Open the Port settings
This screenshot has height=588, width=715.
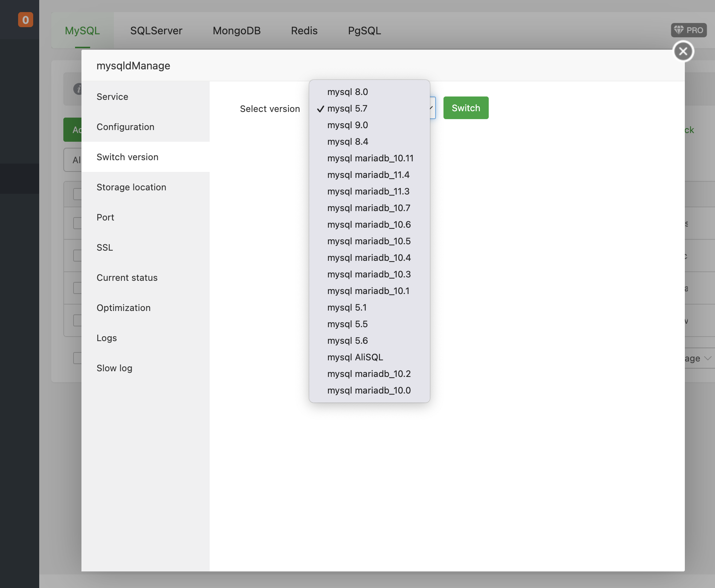point(105,217)
